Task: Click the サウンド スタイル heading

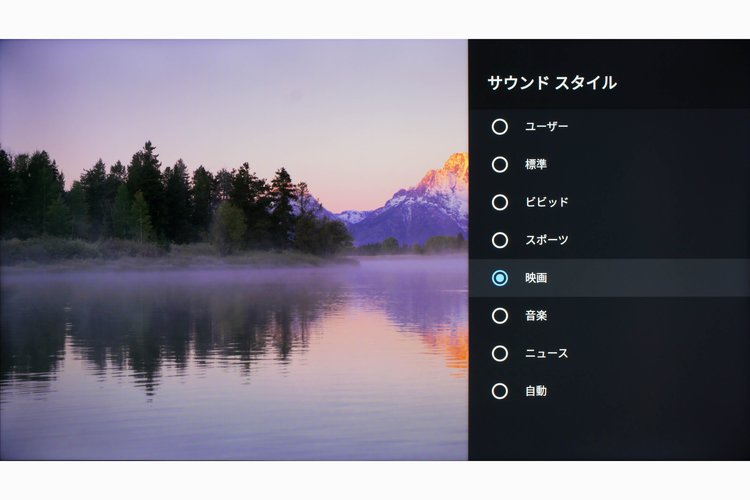Action: tap(552, 83)
